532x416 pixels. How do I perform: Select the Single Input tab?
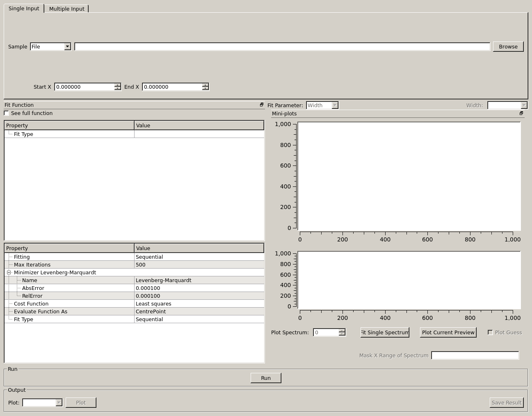24,8
